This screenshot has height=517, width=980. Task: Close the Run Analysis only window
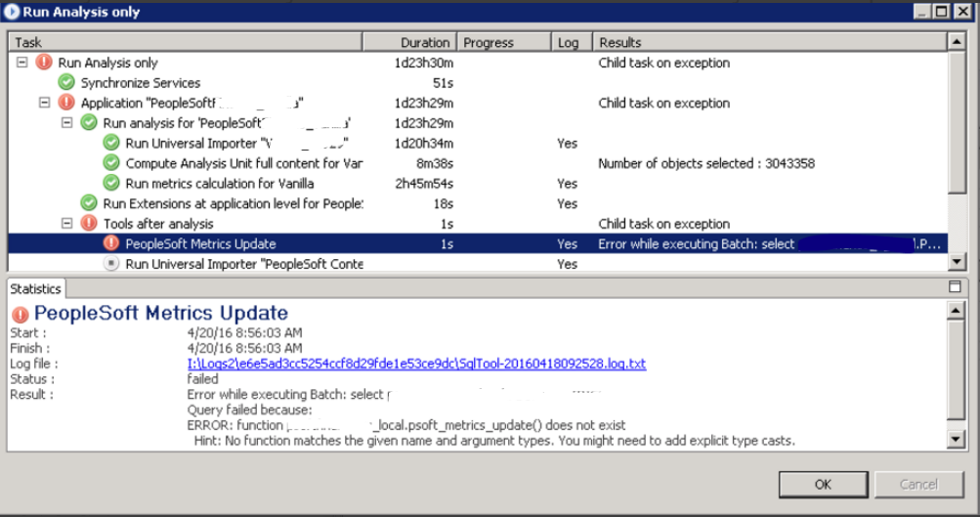tap(964, 12)
